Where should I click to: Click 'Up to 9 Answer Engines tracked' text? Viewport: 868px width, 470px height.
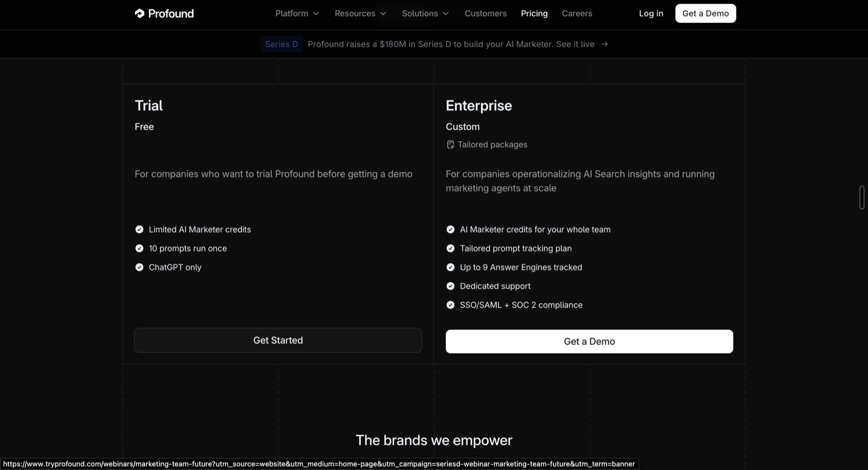(x=521, y=267)
